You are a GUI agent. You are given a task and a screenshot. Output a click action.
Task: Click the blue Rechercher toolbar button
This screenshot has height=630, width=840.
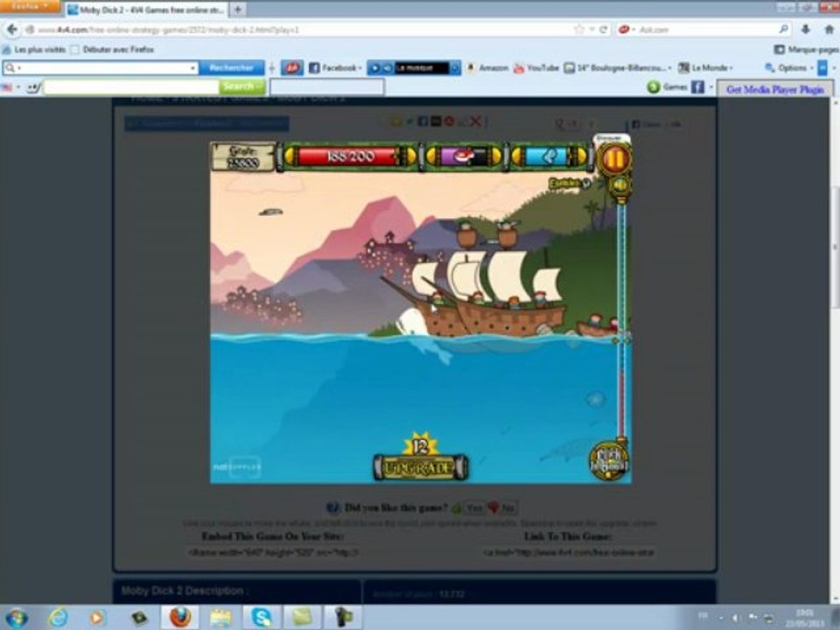[x=231, y=68]
